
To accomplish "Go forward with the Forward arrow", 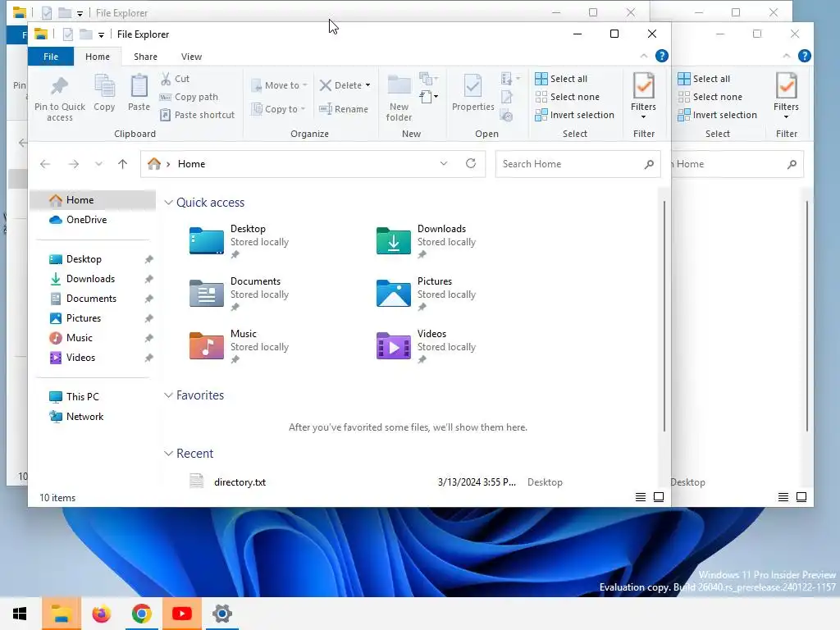I will click(x=73, y=164).
